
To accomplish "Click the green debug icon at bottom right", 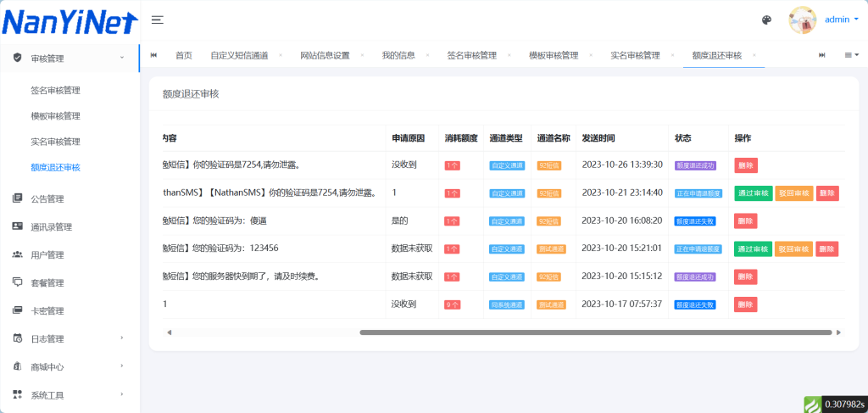I will pyautogui.click(x=812, y=405).
